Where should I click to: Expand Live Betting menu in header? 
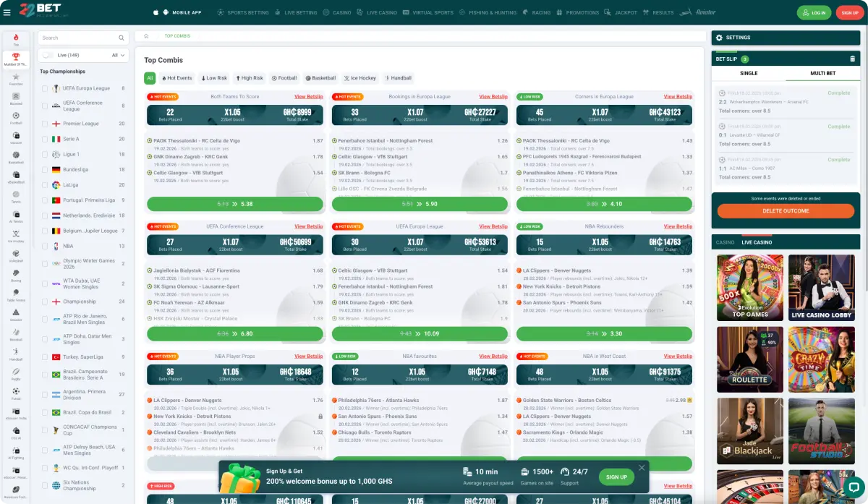click(x=295, y=12)
